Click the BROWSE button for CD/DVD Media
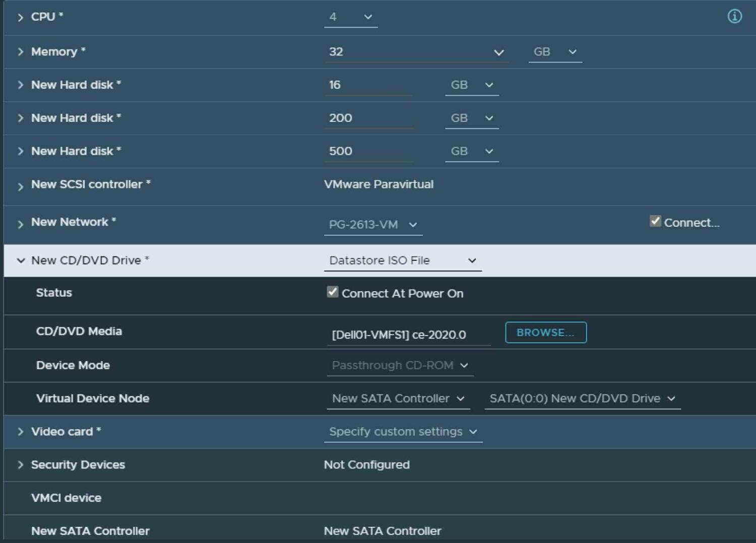The height and width of the screenshot is (543, 756). click(x=545, y=332)
